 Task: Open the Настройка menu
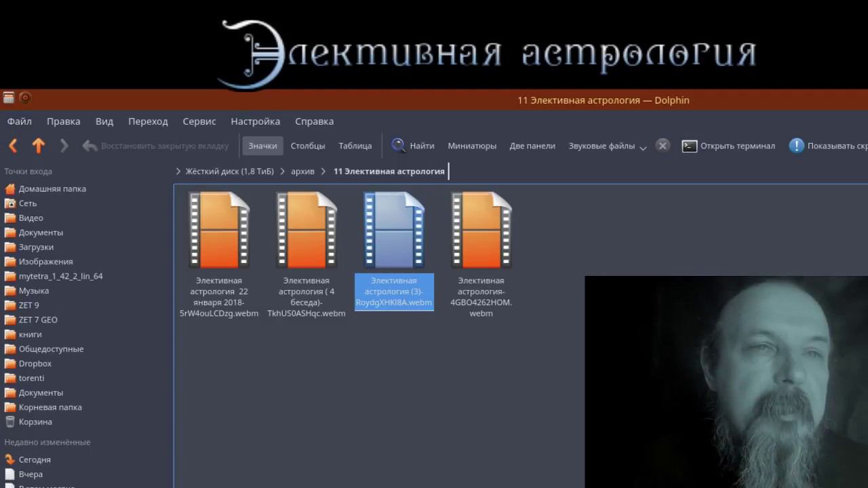click(x=256, y=121)
